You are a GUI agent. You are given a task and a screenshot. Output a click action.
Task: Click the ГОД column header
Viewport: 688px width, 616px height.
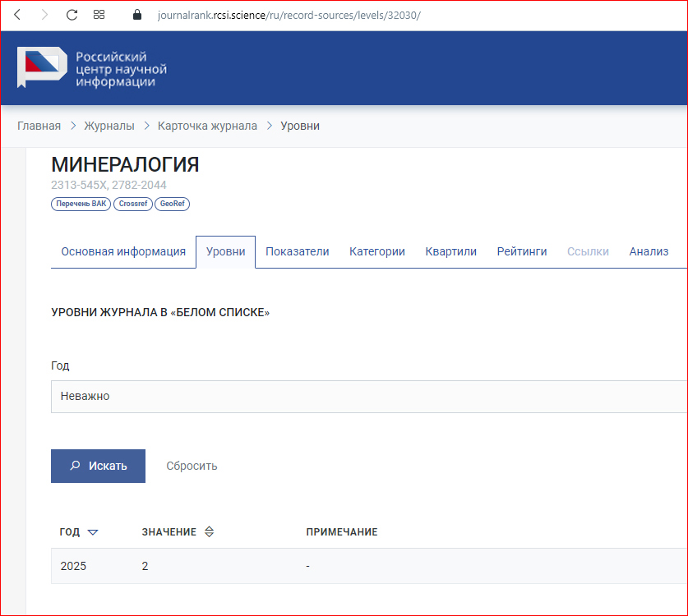click(70, 532)
